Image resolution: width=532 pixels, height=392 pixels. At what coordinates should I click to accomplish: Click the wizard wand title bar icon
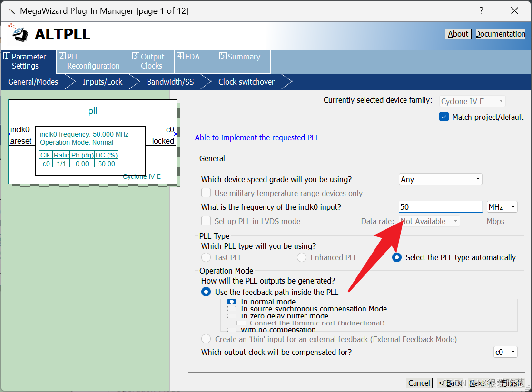pyautogui.click(x=12, y=11)
